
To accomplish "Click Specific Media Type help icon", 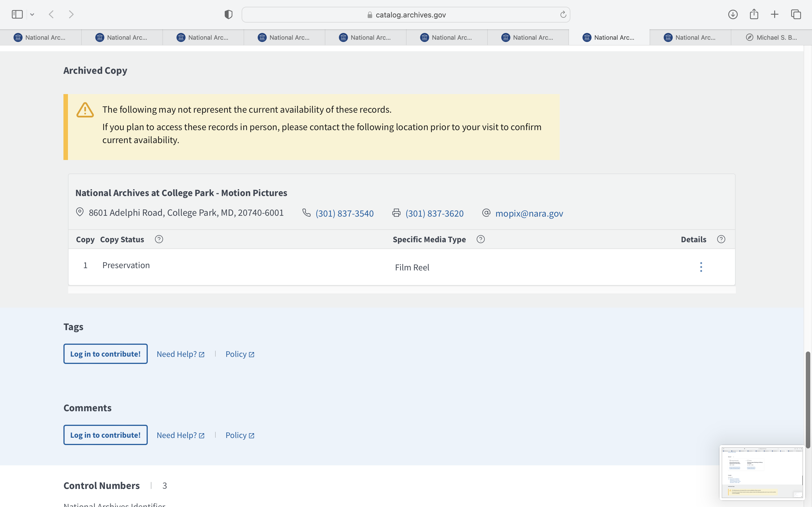I will (x=480, y=239).
